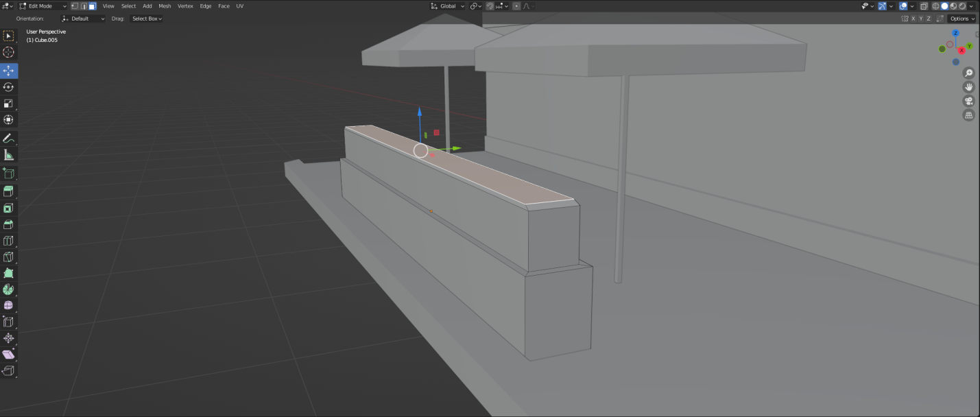The image size is (980, 417).
Task: Open the pivot point dropdown
Action: (x=475, y=6)
